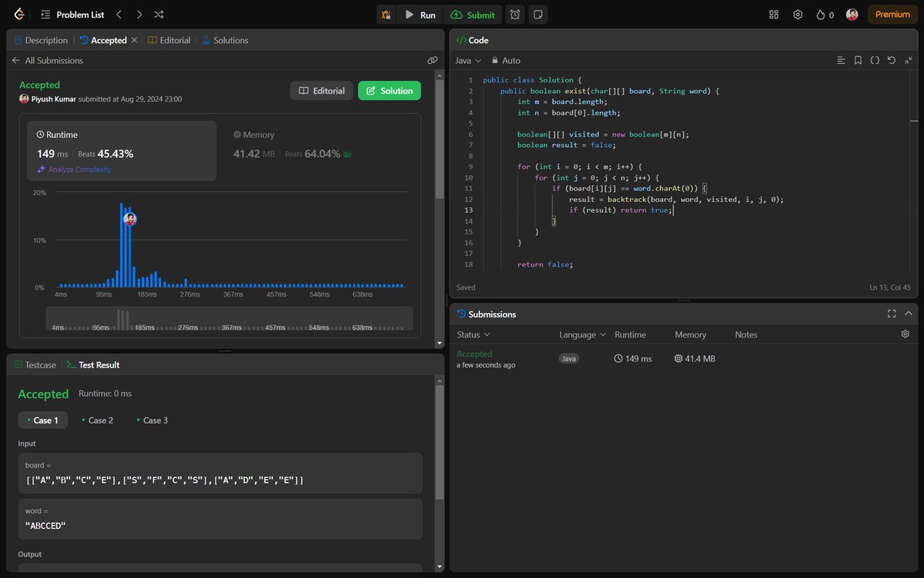Click the Saved status text
This screenshot has height=578, width=924.
[466, 287]
